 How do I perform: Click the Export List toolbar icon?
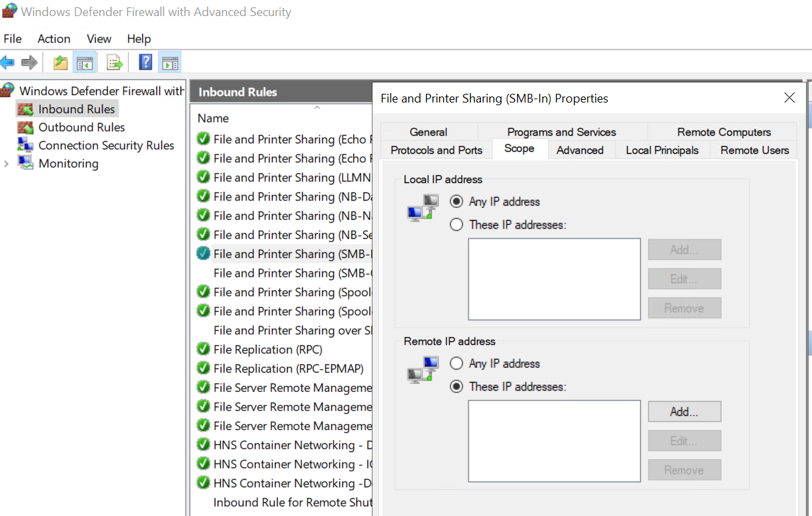tap(115, 63)
